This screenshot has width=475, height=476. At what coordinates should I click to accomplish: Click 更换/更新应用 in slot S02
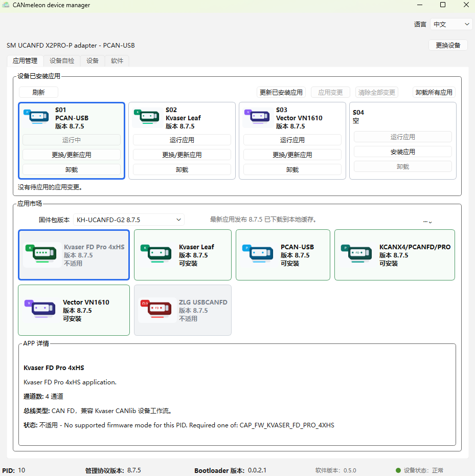[x=182, y=155]
